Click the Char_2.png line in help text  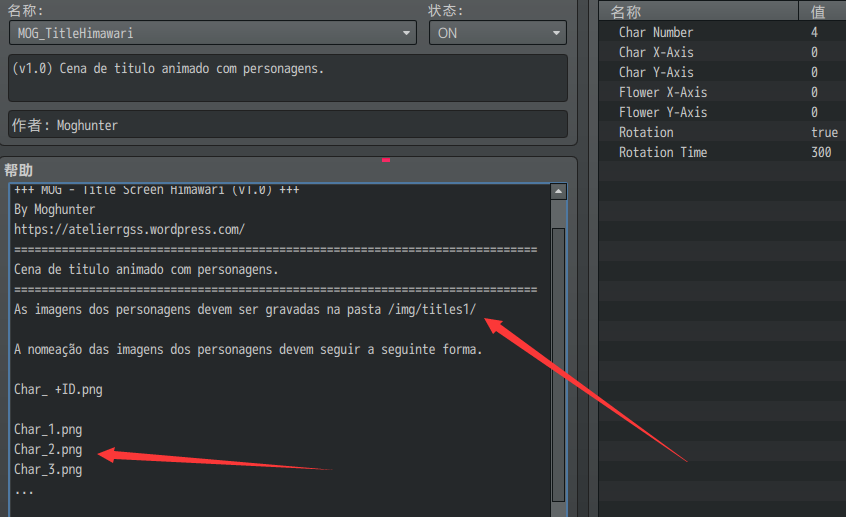tap(48, 450)
